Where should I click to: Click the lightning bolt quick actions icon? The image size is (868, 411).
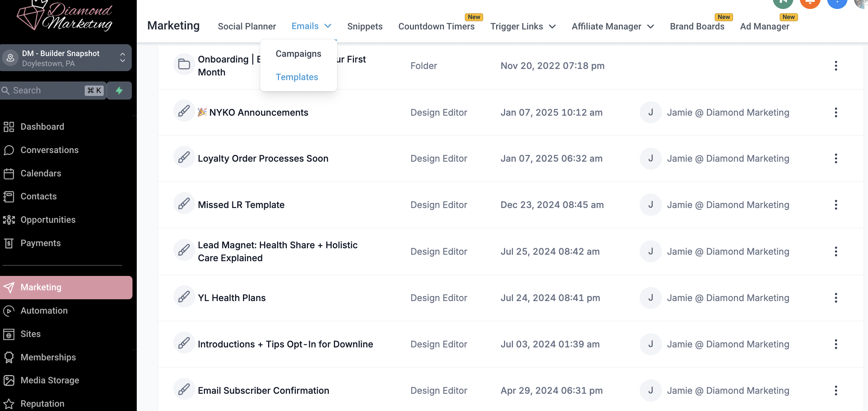point(119,91)
